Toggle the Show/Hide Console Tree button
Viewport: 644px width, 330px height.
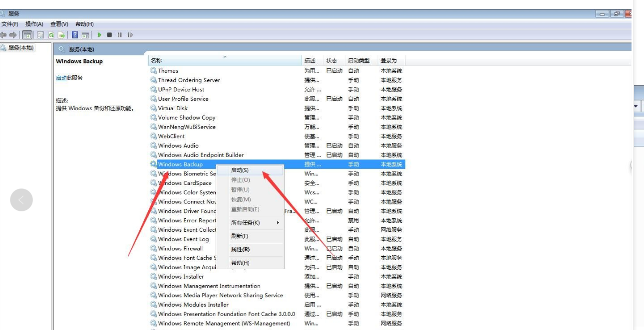(27, 35)
